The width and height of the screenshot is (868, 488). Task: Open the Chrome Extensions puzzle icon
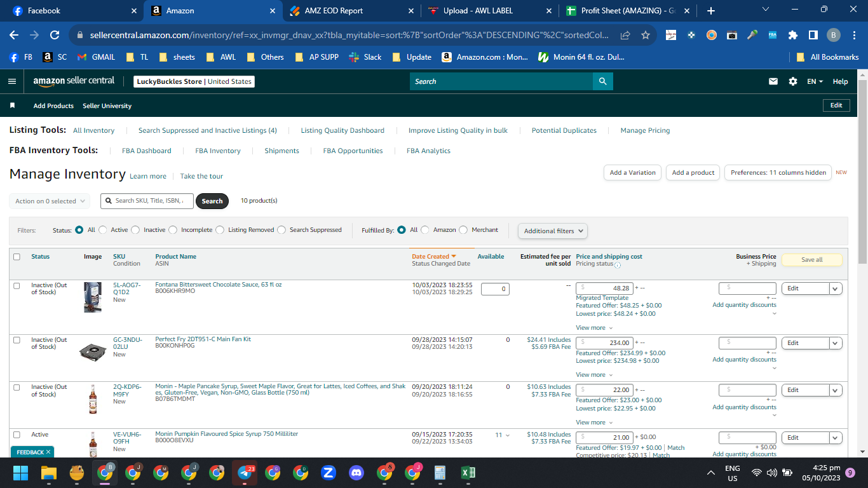click(793, 36)
